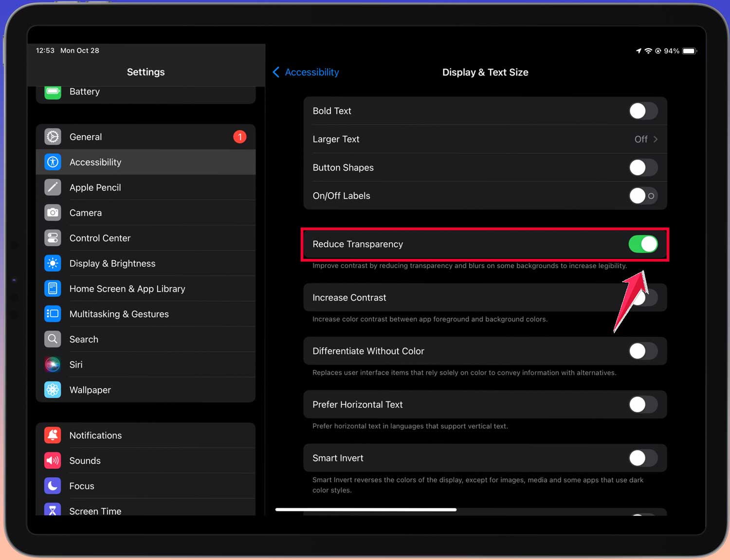Open Wallpaper using its flower icon

point(53,390)
